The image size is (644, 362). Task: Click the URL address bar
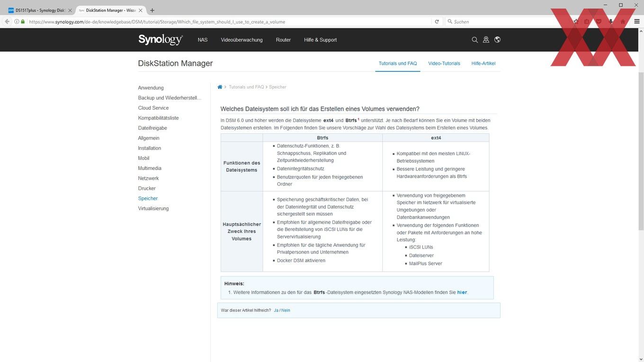pyautogui.click(x=230, y=21)
